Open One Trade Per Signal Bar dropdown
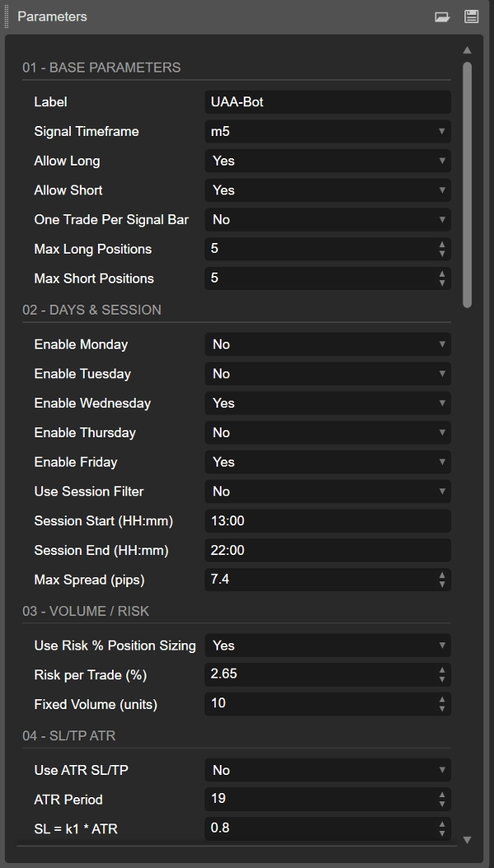494x868 pixels. tap(327, 220)
